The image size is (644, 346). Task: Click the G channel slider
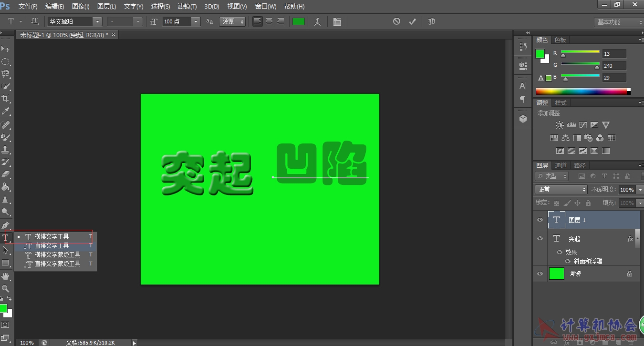[580, 65]
